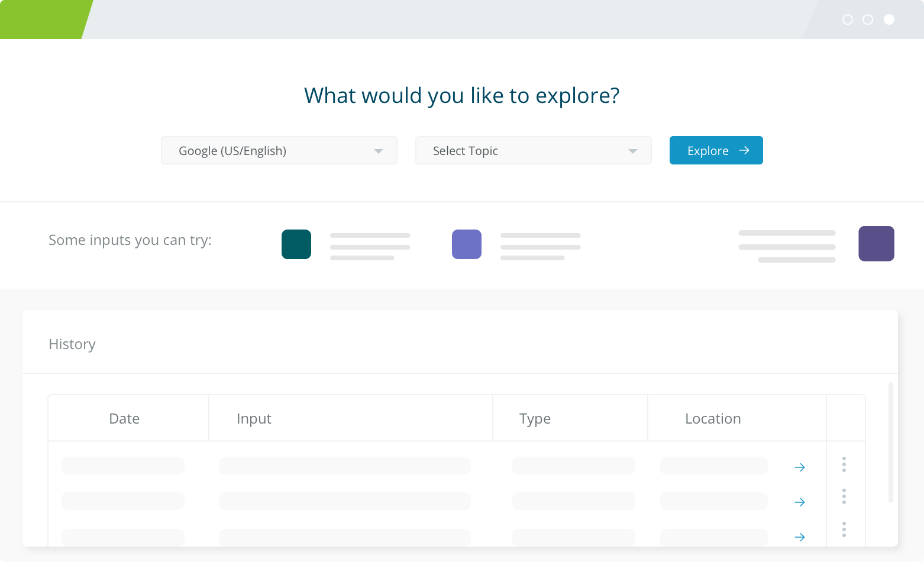Click the second history row type placeholder
Image resolution: width=924 pixels, height=562 pixels.
(574, 501)
